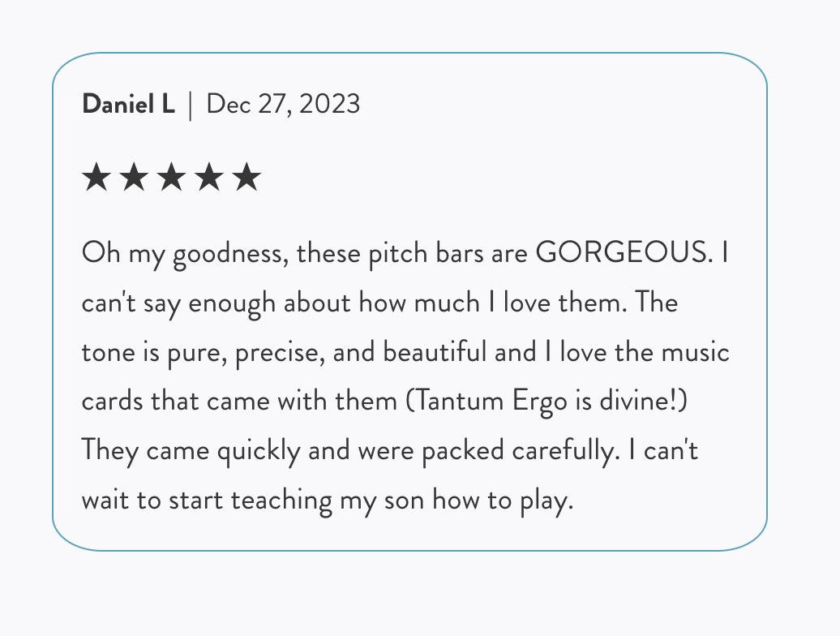840x636 pixels.
Task: Click the fifth (last) rating star
Action: click(x=246, y=177)
